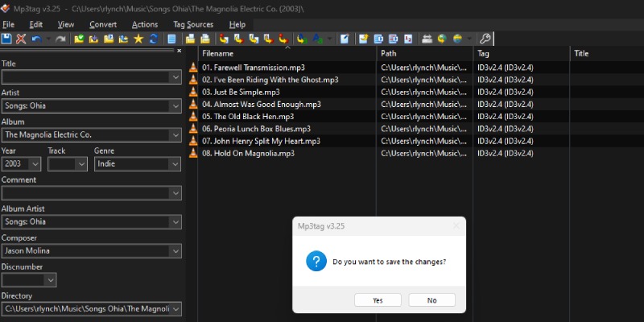Open the View menu
Viewport: 644px width, 322px height.
66,25
